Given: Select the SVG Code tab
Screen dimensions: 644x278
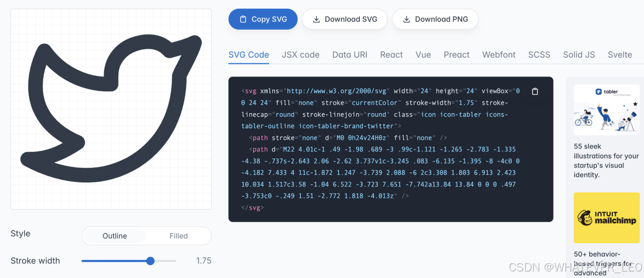Looking at the screenshot, I should click(249, 55).
